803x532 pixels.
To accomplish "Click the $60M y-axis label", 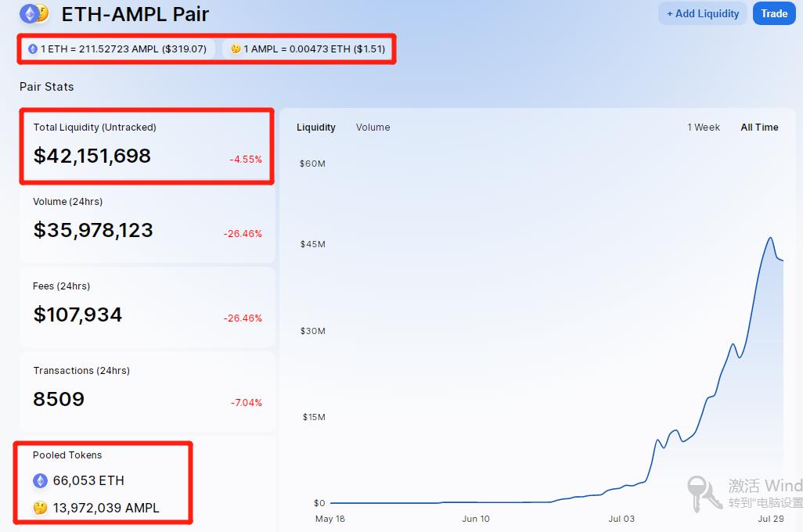I will [x=312, y=164].
